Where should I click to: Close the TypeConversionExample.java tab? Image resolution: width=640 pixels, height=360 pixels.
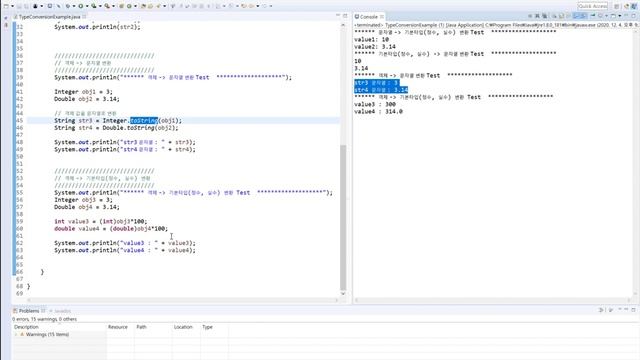pos(84,17)
